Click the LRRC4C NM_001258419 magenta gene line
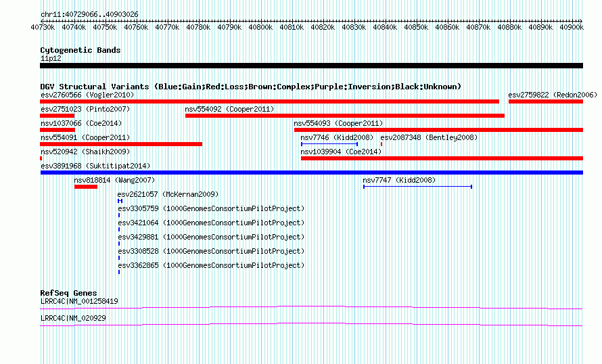The height and width of the screenshot is (364, 602). (311, 307)
